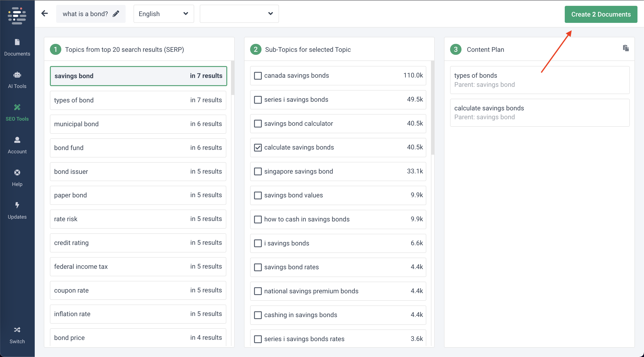This screenshot has width=644, height=357.
Task: Tick i savings bonds checkbox
Action: [x=258, y=243]
